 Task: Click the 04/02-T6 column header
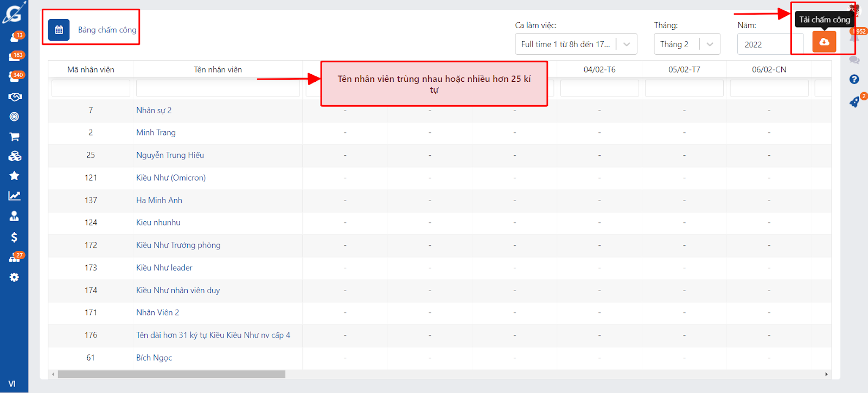tap(599, 69)
